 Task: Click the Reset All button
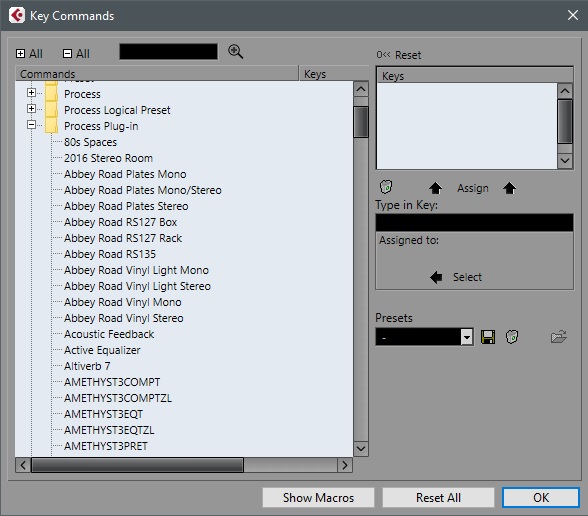pos(438,498)
